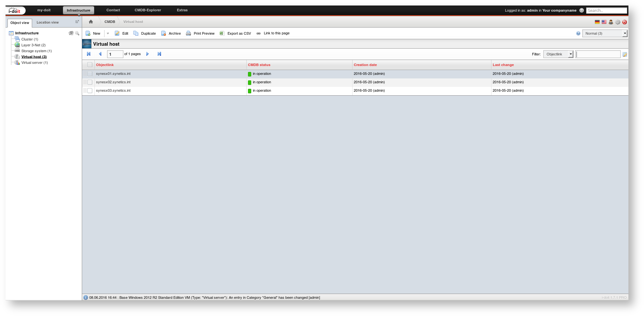644x316 pixels.
Task: Click the Print Preview printer icon
Action: [x=188, y=33]
